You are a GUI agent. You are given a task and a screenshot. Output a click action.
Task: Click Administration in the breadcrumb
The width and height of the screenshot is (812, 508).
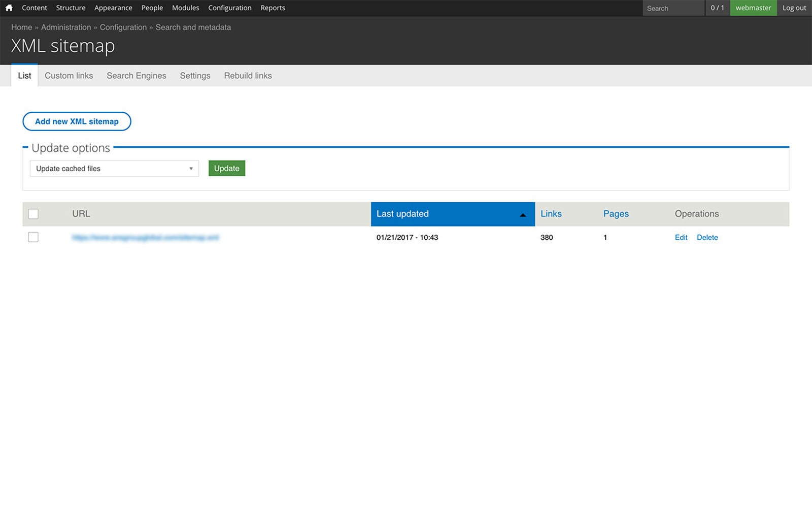[66, 27]
